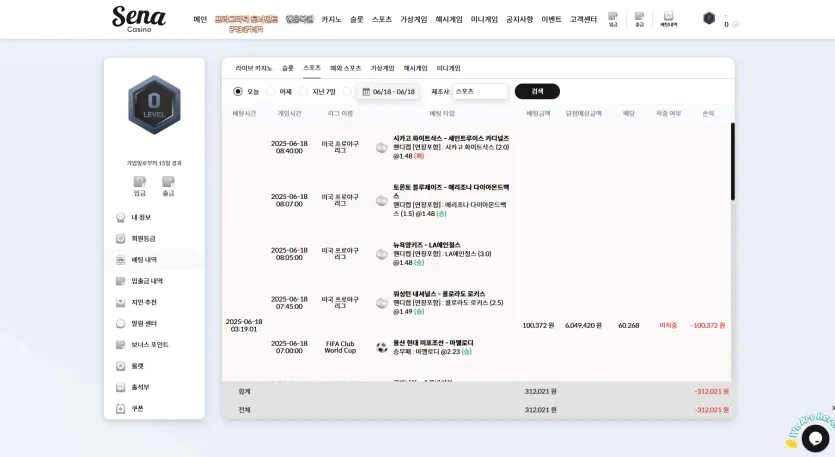Click sidebar 입금 deposit icon
Image resolution: width=835 pixels, height=457 pixels.
[140, 186]
